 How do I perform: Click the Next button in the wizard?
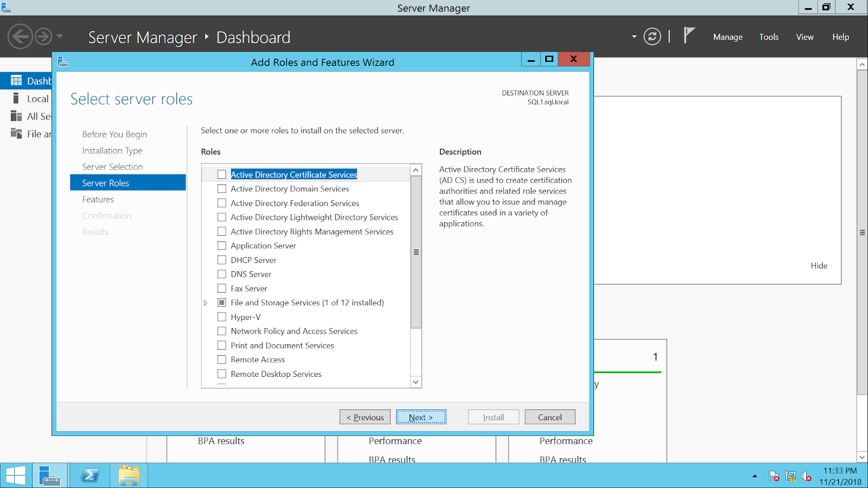[421, 416]
